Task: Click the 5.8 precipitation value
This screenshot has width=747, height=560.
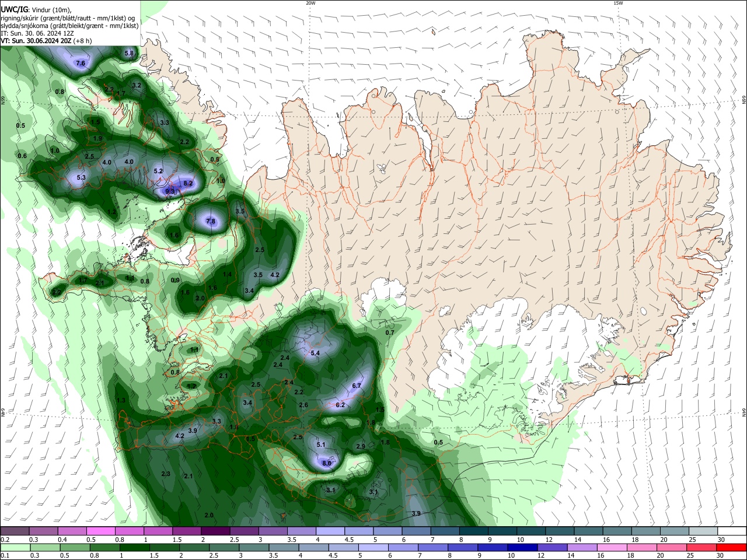Action: click(129, 53)
